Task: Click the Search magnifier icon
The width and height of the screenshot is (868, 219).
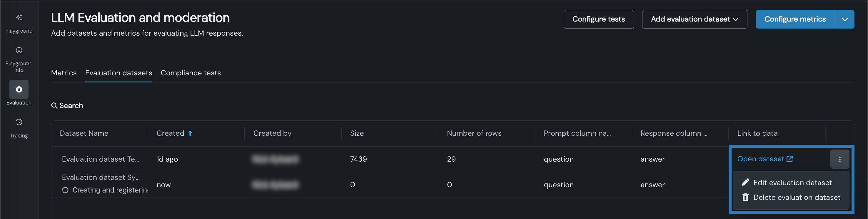Action: click(54, 106)
